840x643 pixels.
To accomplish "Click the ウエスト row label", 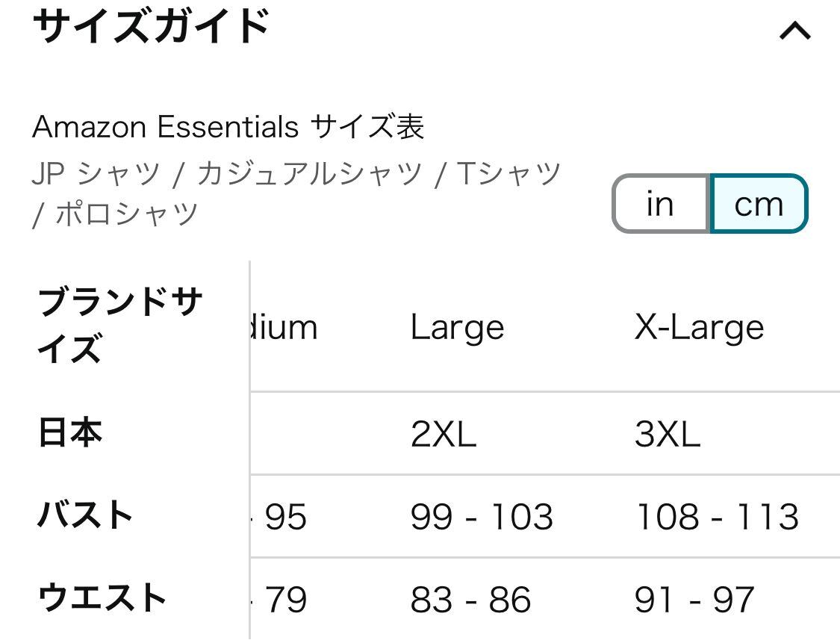I will (102, 598).
